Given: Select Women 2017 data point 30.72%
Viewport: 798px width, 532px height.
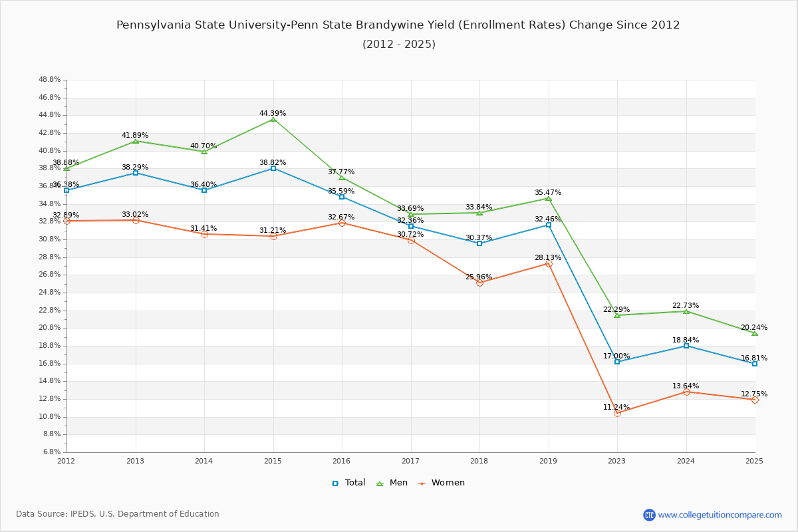Looking at the screenshot, I should (x=411, y=240).
